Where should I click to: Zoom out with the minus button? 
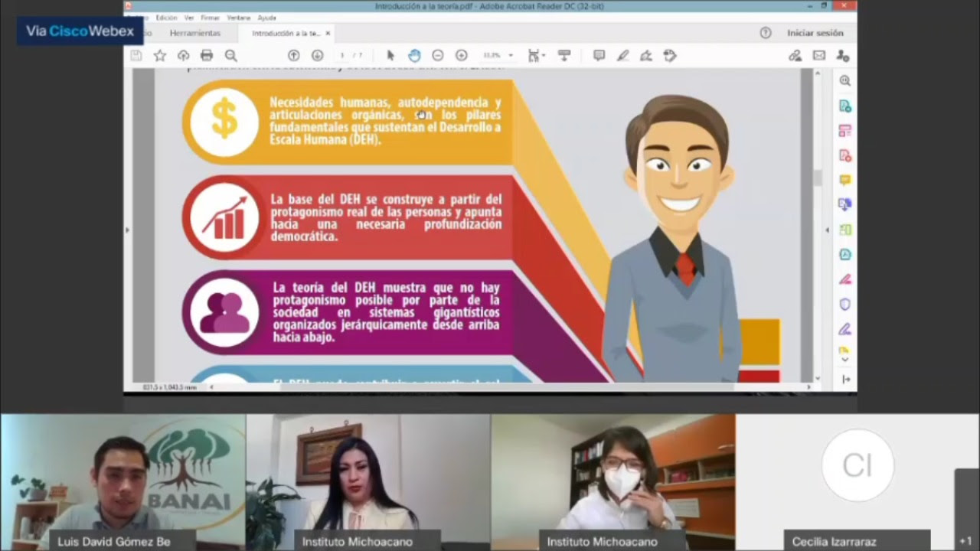click(x=438, y=55)
